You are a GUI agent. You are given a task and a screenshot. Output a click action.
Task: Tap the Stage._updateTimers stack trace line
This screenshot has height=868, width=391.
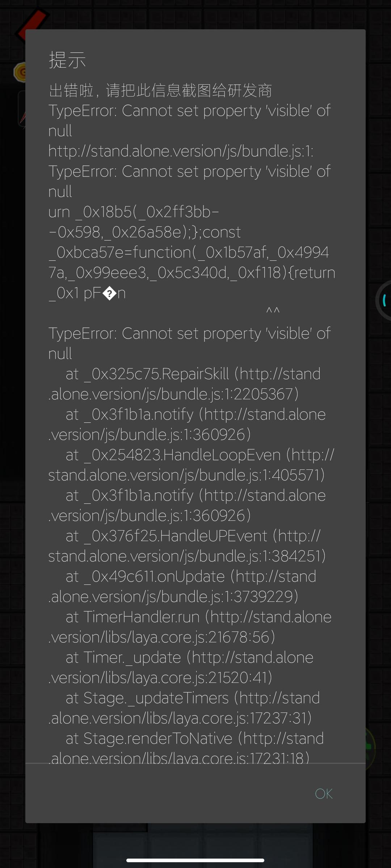pos(185,708)
